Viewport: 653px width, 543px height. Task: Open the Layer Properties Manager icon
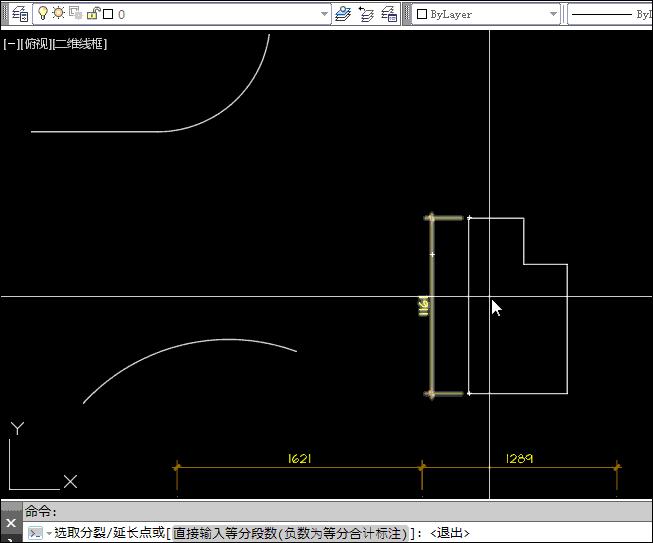(x=20, y=14)
